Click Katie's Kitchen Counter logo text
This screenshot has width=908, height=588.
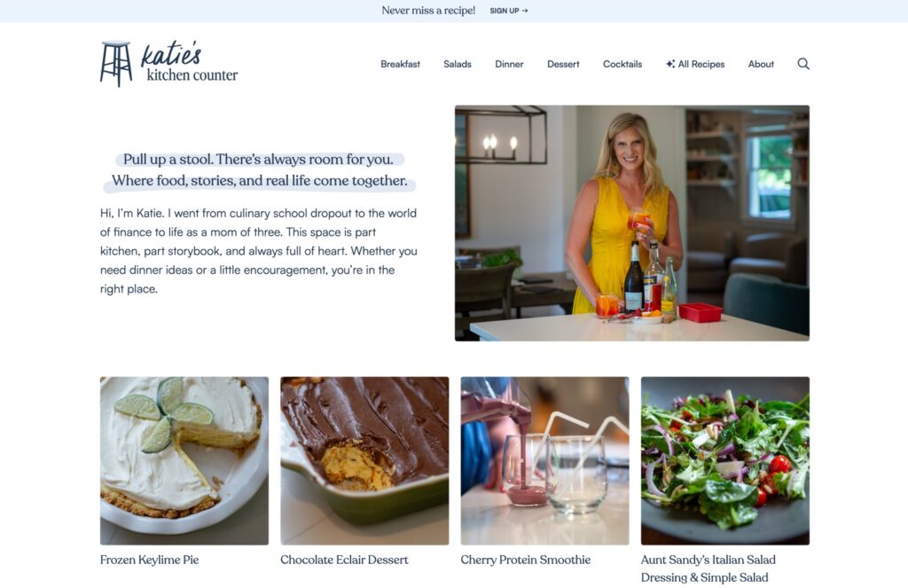coord(190,62)
